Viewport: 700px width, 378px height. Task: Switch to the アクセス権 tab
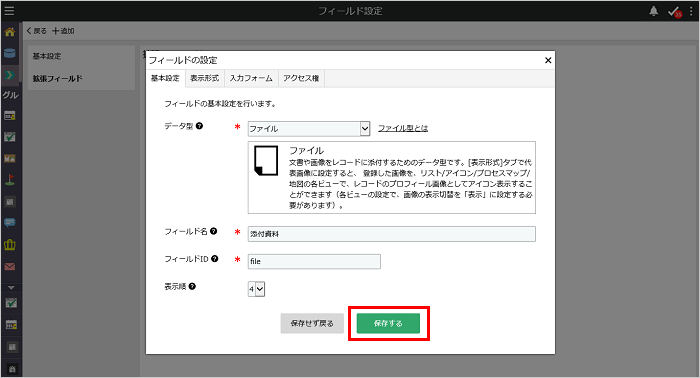tap(301, 78)
